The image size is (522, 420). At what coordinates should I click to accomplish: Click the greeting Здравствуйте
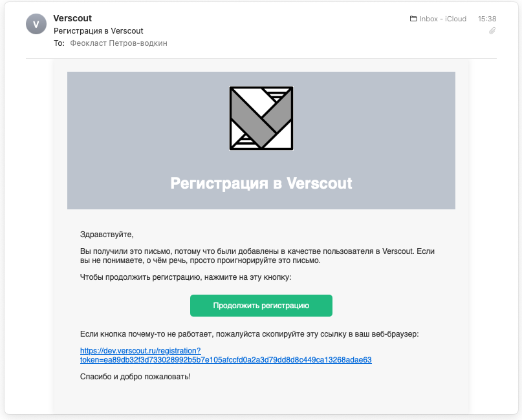click(x=107, y=234)
